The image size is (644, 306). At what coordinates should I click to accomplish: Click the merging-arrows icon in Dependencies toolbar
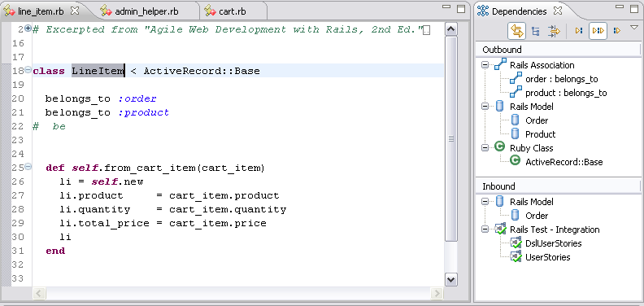click(x=554, y=31)
